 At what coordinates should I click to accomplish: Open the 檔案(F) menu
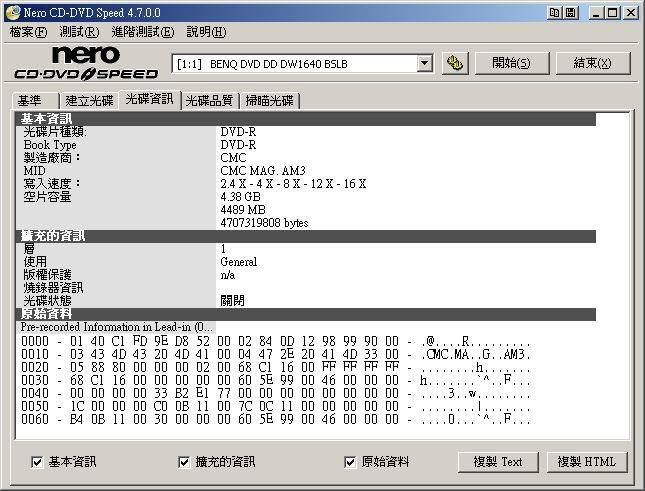(x=28, y=32)
